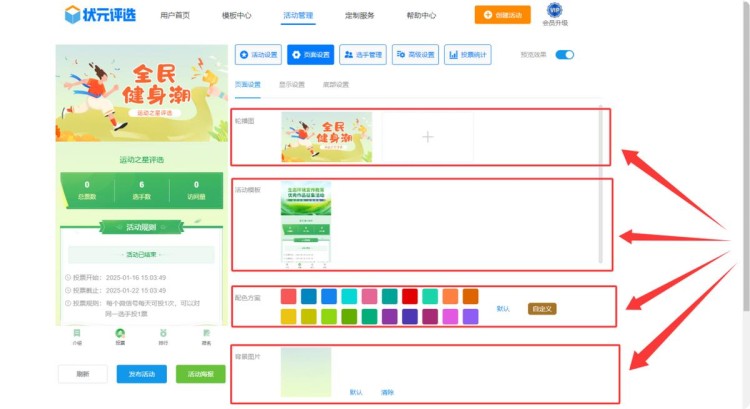Click the orange 创建活动 button
750x409 pixels.
click(503, 15)
